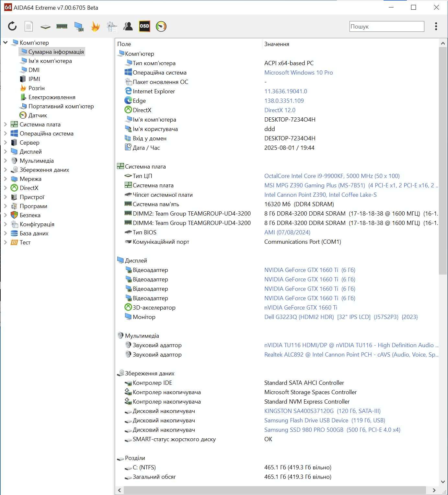
Task: Click the DESKTOP-7234O4H computer name value
Action: pos(290,119)
